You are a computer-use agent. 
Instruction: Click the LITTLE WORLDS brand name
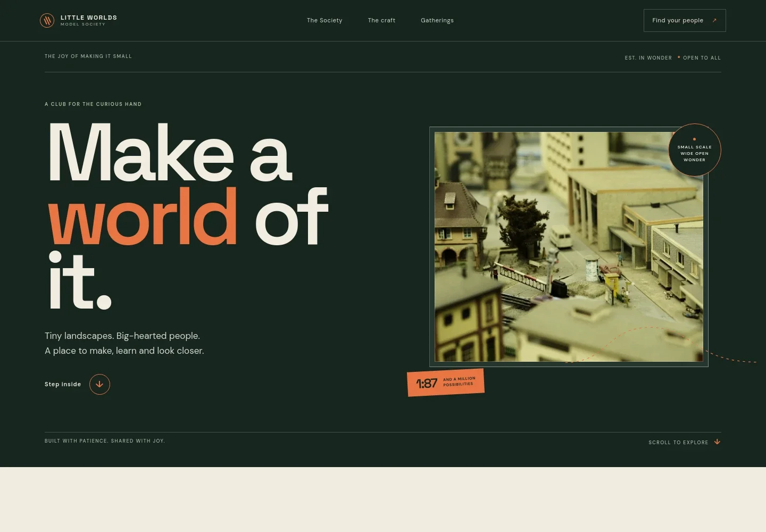coord(89,18)
